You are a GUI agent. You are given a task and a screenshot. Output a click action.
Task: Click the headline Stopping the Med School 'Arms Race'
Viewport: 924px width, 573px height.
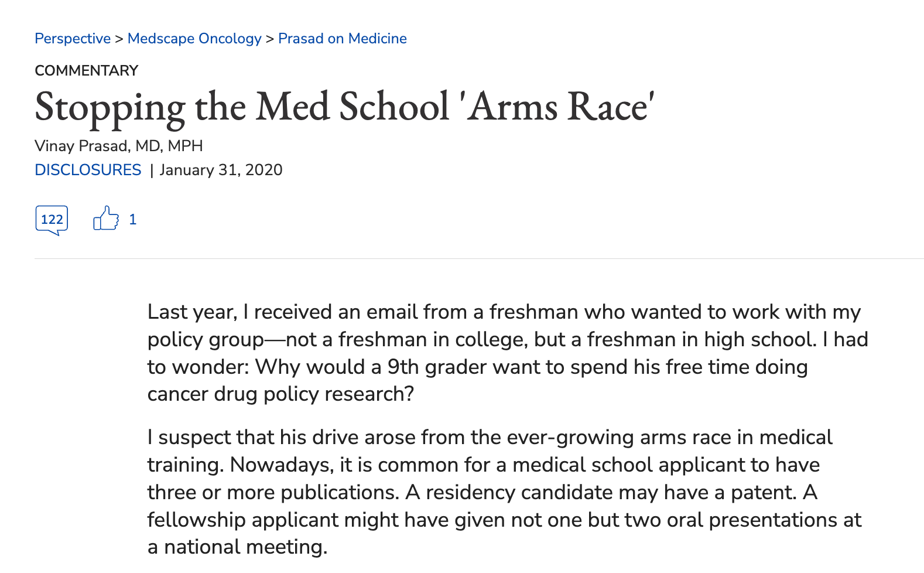pos(344,107)
